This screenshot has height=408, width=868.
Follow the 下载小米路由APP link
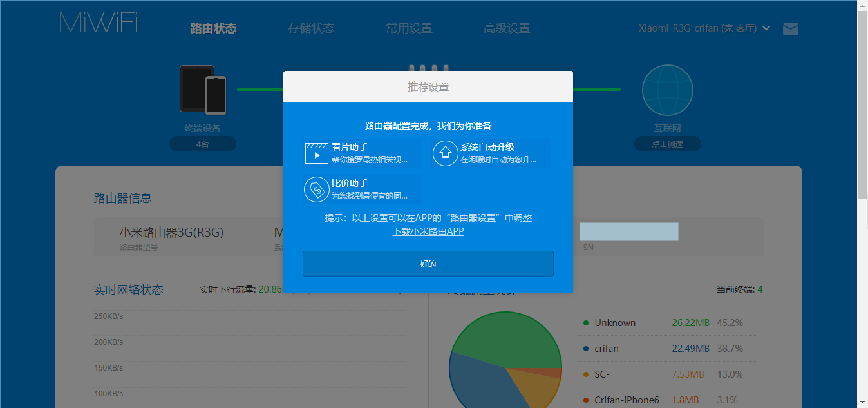tap(428, 231)
